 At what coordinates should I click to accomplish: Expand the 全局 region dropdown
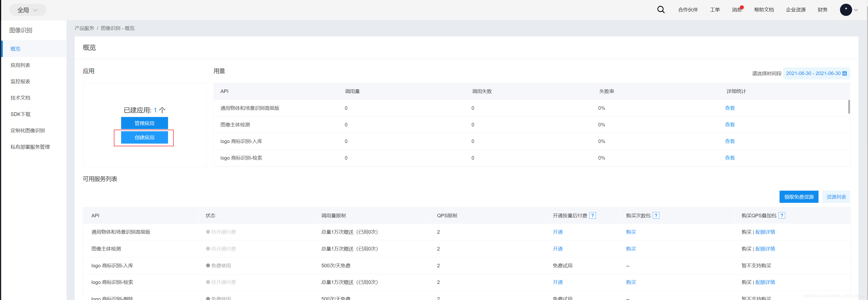point(28,10)
